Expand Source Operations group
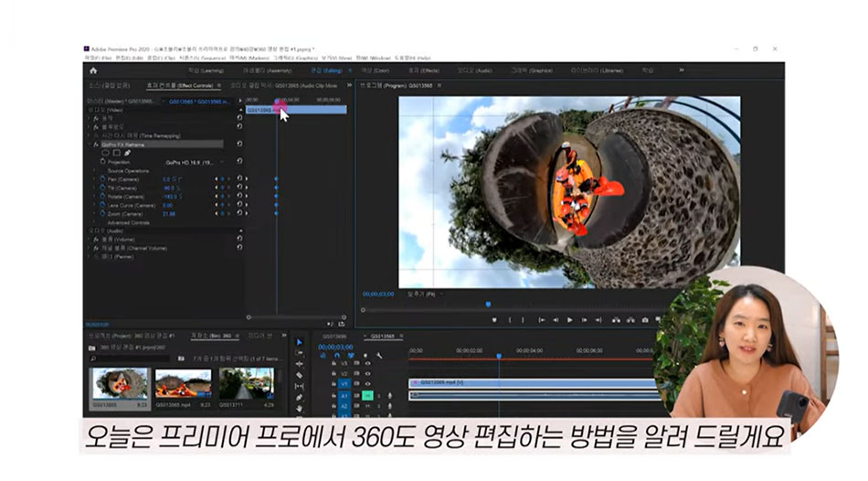 95,171
